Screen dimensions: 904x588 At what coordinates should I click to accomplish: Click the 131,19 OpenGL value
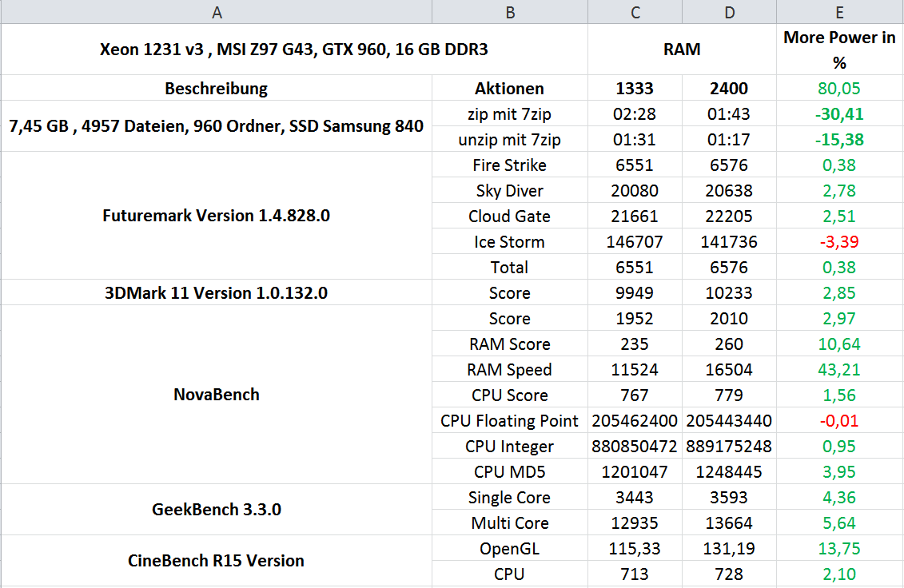pos(729,548)
